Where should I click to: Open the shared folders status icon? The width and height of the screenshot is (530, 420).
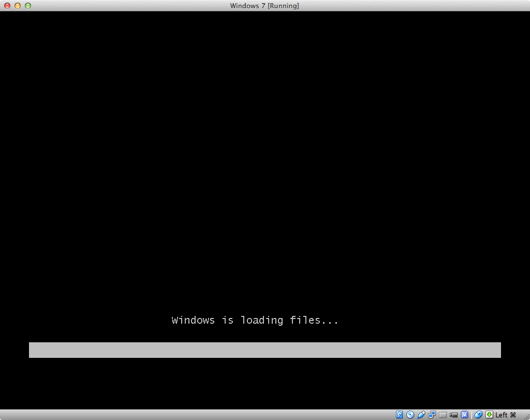[443, 414]
